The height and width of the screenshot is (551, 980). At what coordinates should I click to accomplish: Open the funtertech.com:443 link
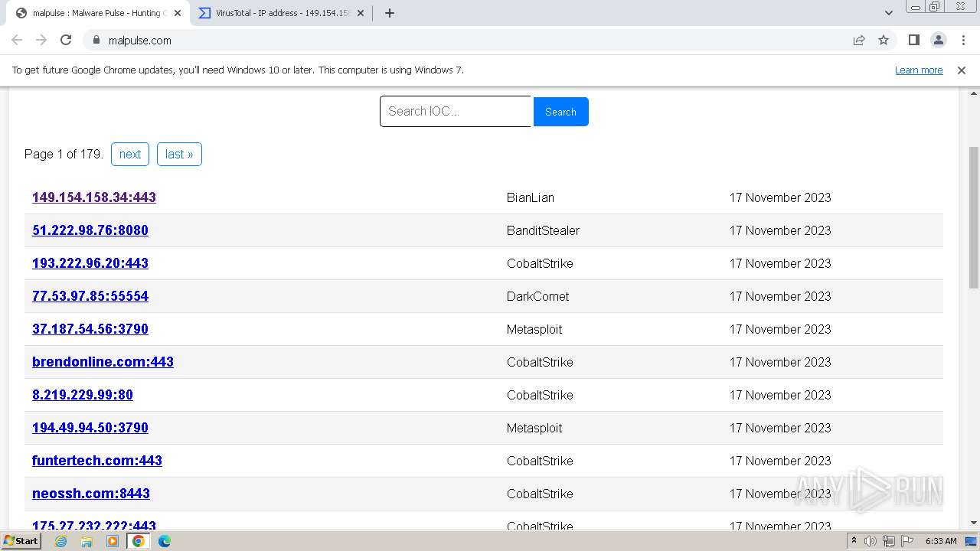coord(97,461)
